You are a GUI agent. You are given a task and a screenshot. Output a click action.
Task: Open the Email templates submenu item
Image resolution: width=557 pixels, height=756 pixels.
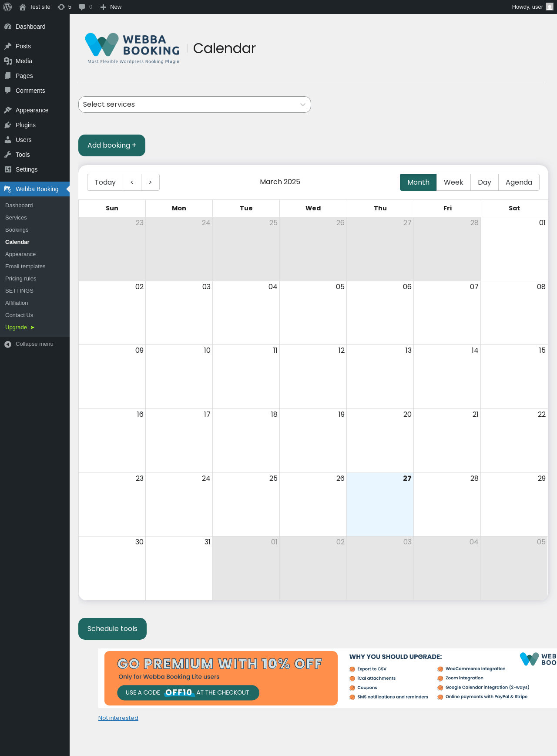point(35,267)
